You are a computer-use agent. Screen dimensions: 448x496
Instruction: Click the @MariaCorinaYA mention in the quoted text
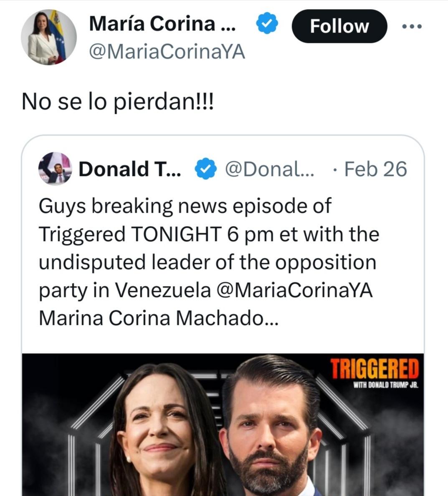295,291
